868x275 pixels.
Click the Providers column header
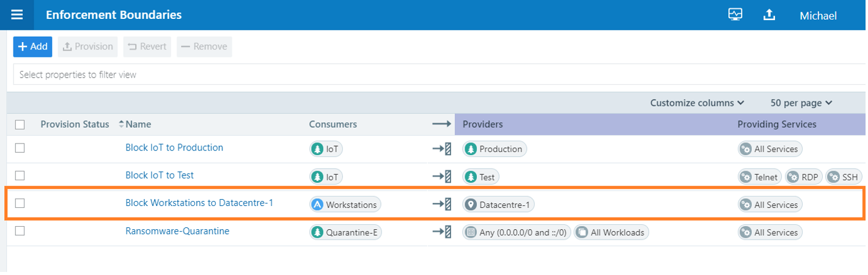point(482,124)
